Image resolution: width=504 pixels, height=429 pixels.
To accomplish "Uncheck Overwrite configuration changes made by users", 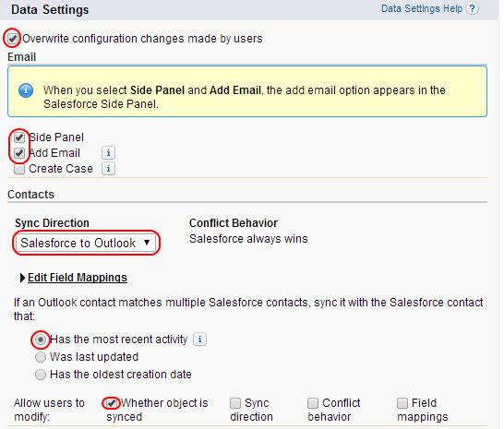I will tap(13, 39).
